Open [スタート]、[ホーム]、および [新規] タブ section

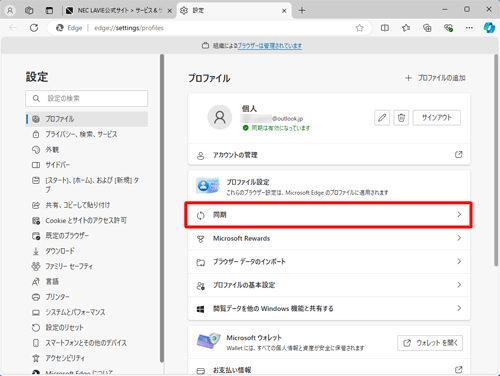click(87, 185)
